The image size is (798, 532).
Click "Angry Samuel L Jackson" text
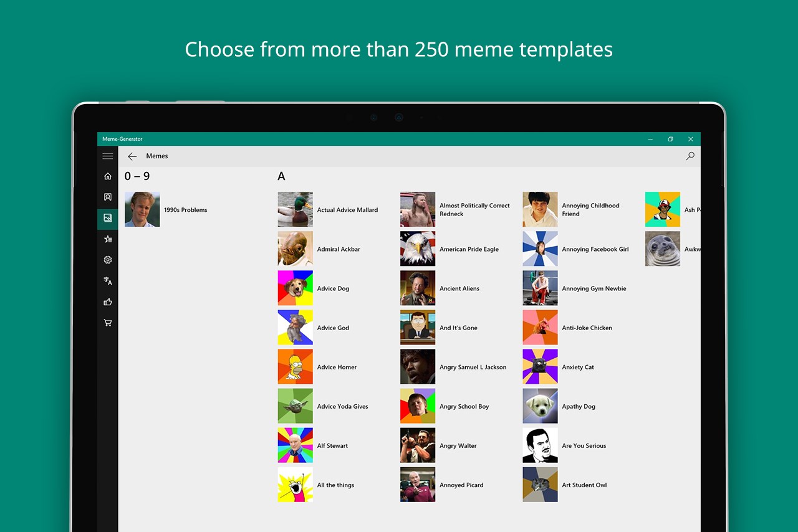473,367
